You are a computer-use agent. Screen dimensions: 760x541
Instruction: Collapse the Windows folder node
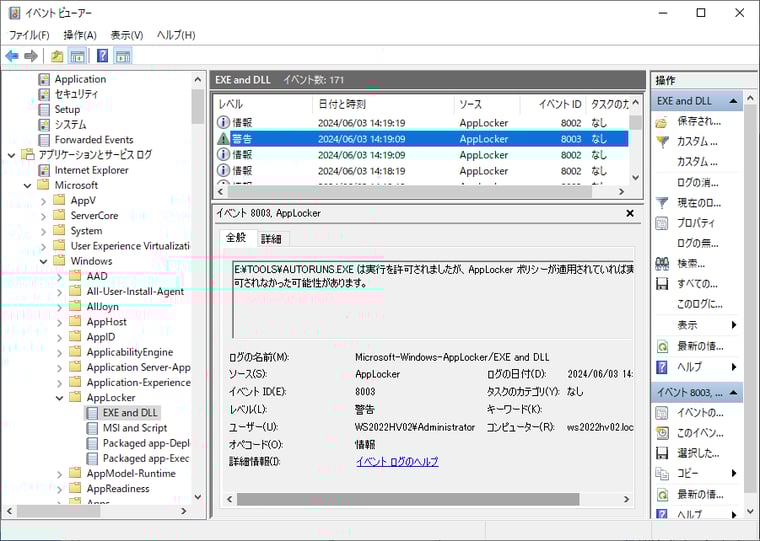[44, 262]
